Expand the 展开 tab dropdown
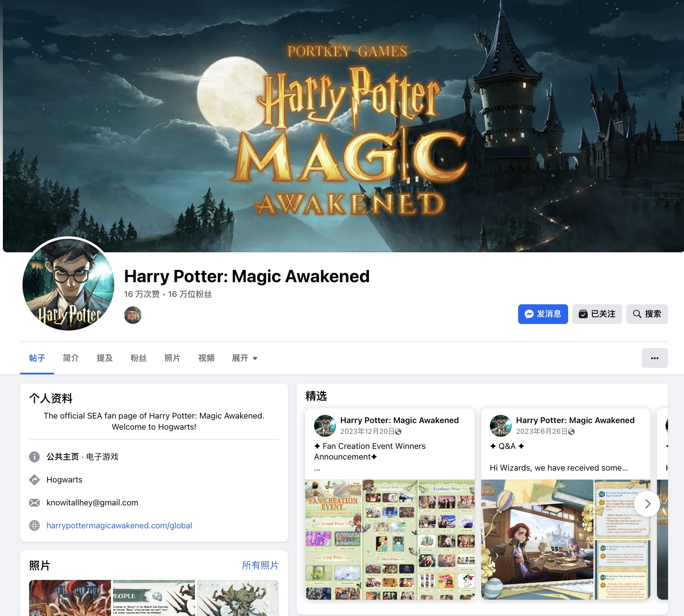This screenshot has height=616, width=684. point(245,358)
